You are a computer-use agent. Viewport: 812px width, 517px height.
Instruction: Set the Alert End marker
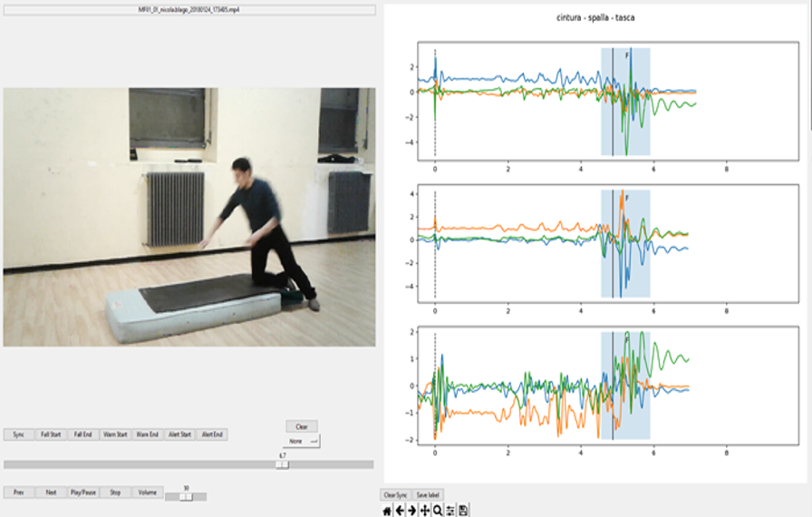coord(212,434)
